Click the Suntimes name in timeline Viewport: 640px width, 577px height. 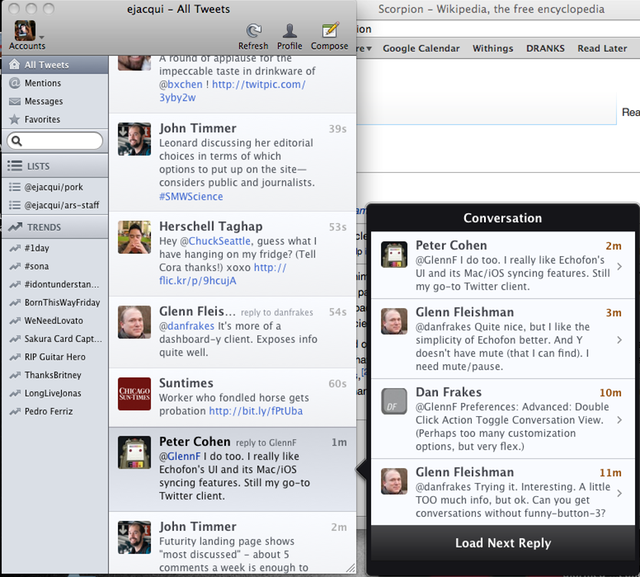(x=186, y=383)
